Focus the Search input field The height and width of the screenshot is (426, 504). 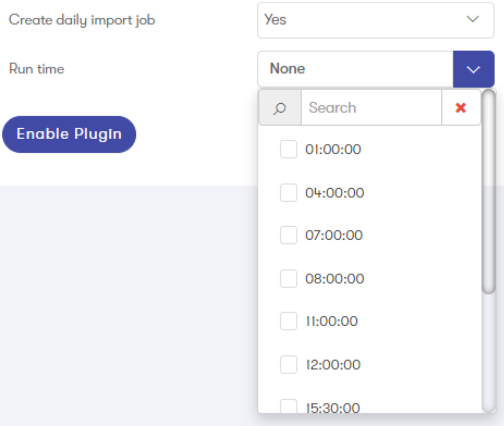[x=371, y=108]
